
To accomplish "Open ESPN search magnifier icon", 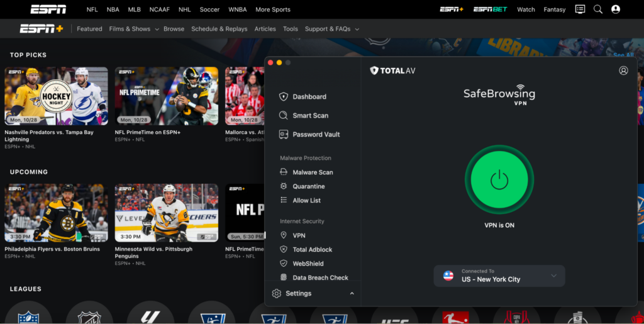I will coord(598,9).
